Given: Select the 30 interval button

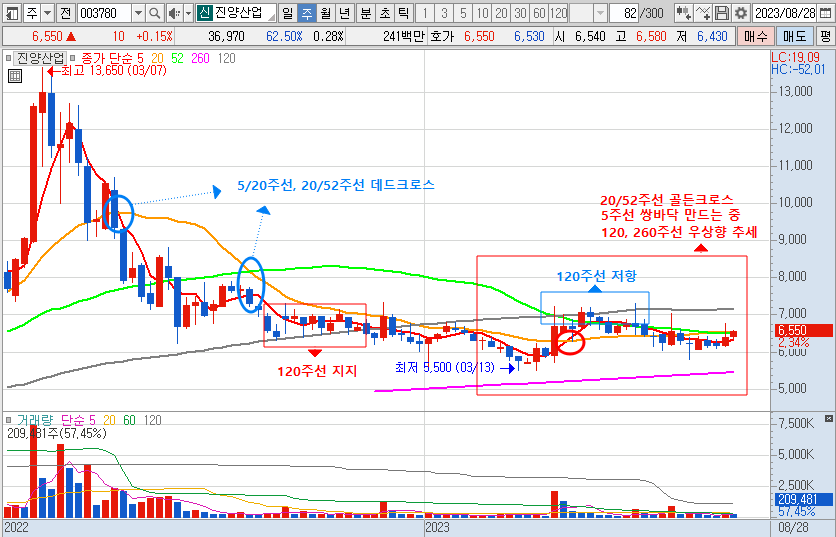Looking at the screenshot, I should point(521,13).
